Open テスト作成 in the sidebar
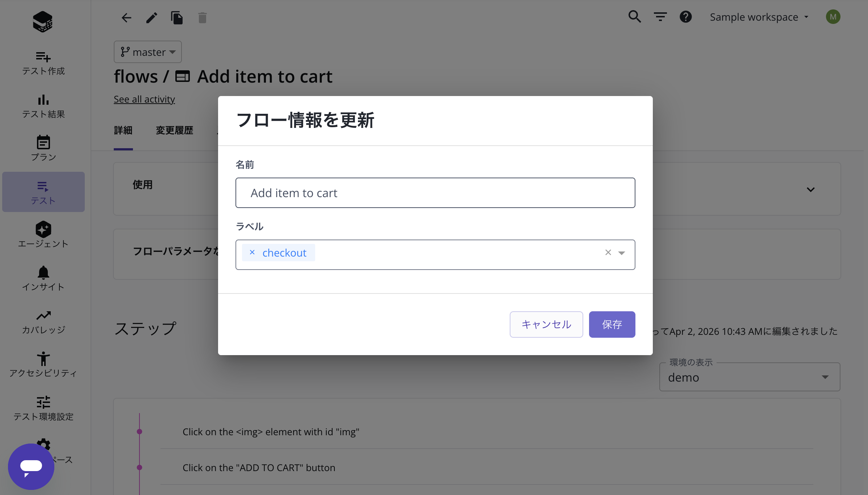This screenshot has width=868, height=495. tap(43, 63)
